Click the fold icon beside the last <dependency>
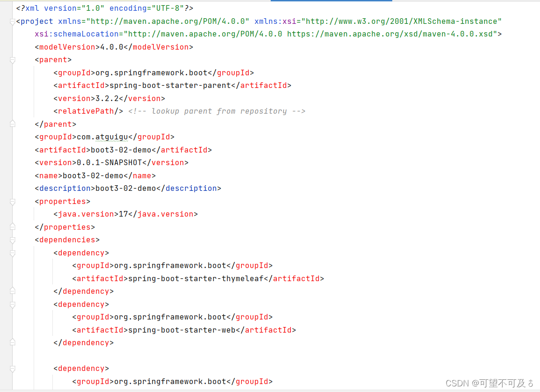This screenshot has width=540, height=392. [13, 368]
